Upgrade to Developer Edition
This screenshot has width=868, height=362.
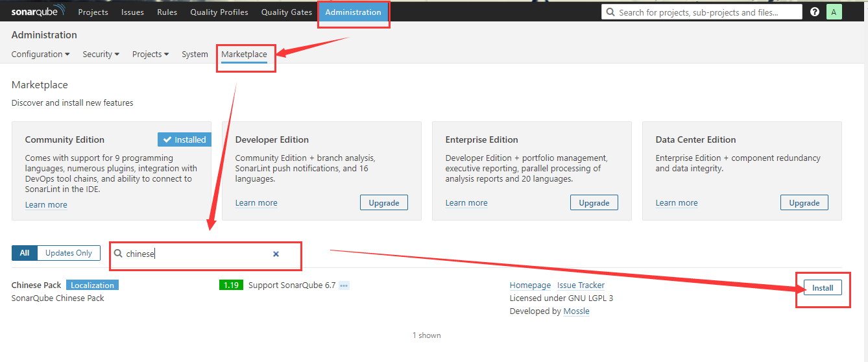click(x=384, y=202)
